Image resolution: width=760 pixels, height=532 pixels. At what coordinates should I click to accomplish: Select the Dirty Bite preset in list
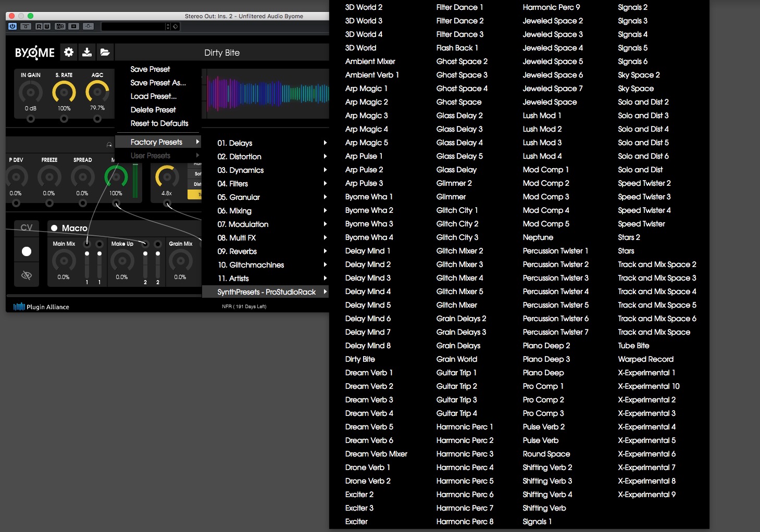click(360, 359)
